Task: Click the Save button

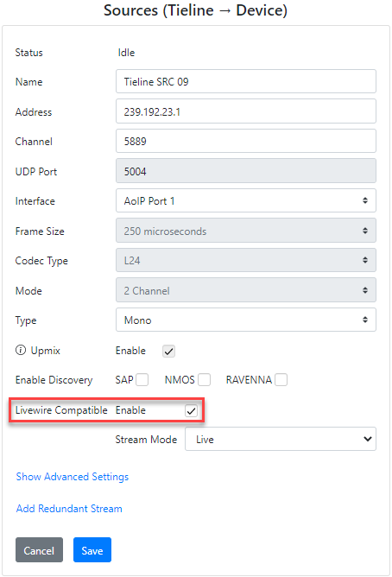Action: (92, 550)
